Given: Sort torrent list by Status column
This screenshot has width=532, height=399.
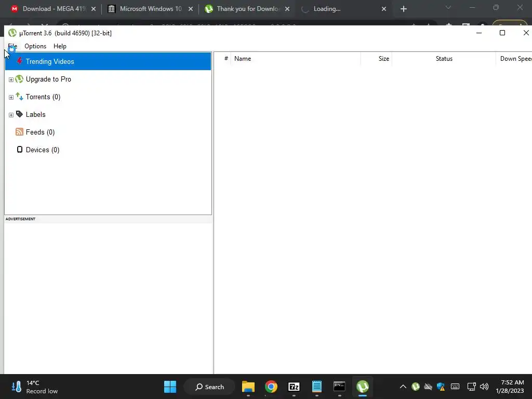Looking at the screenshot, I should (x=444, y=59).
